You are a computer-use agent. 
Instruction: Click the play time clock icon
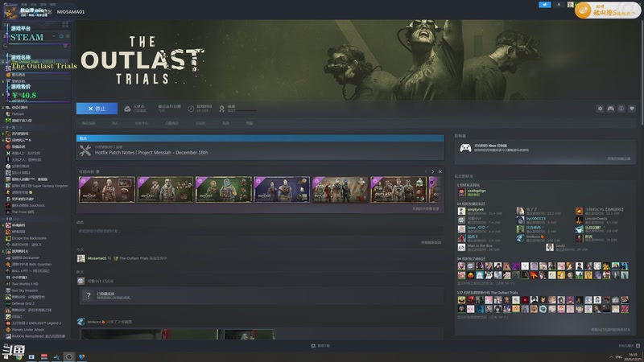coord(191,109)
